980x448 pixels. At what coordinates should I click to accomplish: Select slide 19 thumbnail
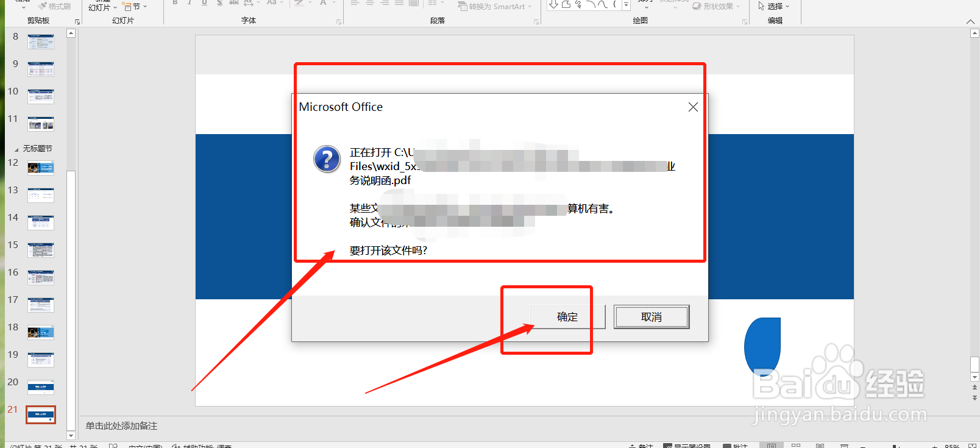[41, 360]
